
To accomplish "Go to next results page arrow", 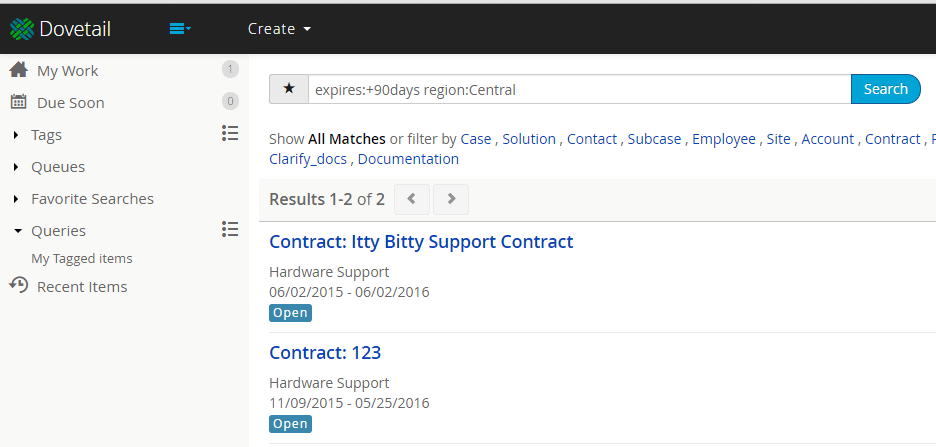I will coord(451,199).
